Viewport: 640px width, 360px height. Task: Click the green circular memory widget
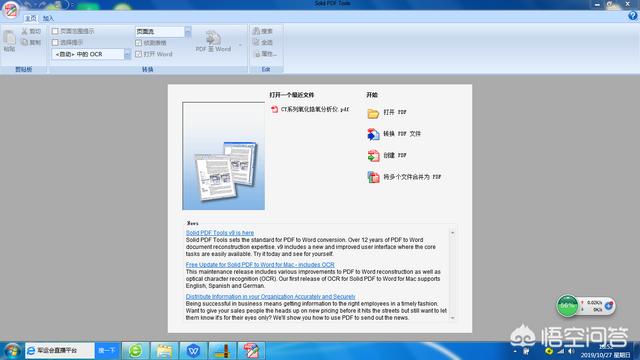[567, 306]
